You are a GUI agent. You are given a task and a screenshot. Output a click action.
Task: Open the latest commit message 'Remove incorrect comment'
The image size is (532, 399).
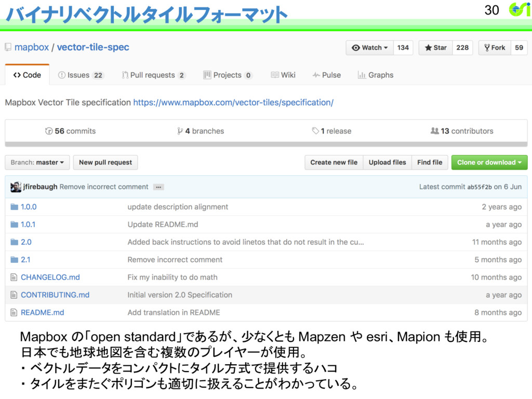104,187
